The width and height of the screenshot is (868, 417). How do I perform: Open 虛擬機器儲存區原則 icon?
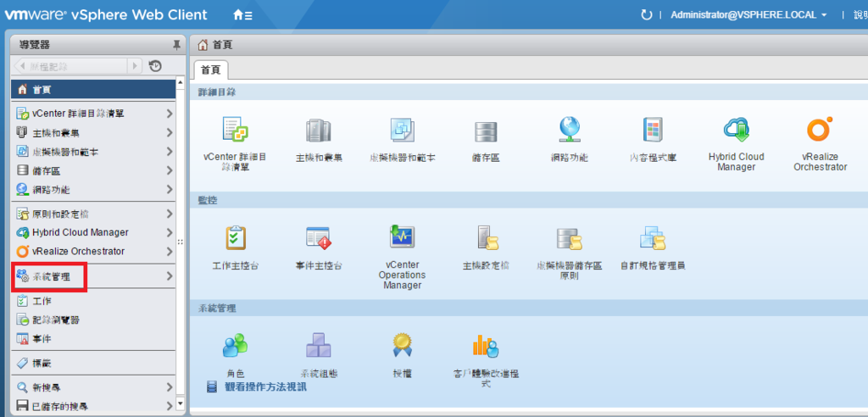570,239
